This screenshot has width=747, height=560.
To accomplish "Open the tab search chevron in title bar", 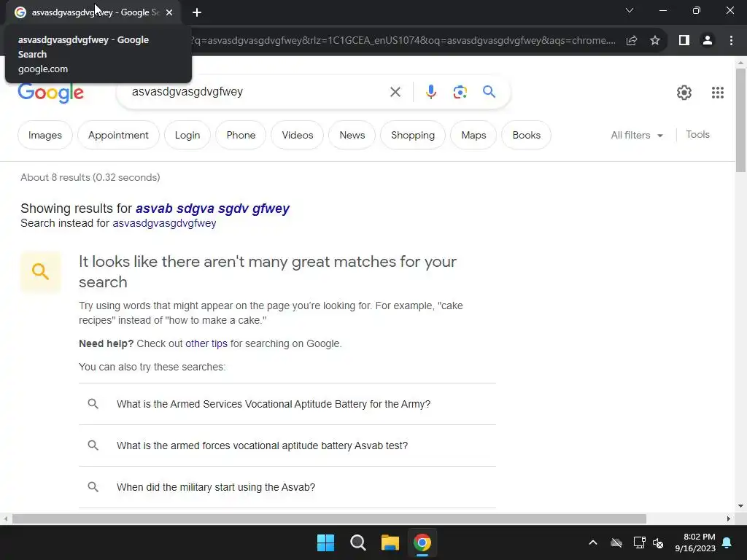I will click(x=630, y=10).
